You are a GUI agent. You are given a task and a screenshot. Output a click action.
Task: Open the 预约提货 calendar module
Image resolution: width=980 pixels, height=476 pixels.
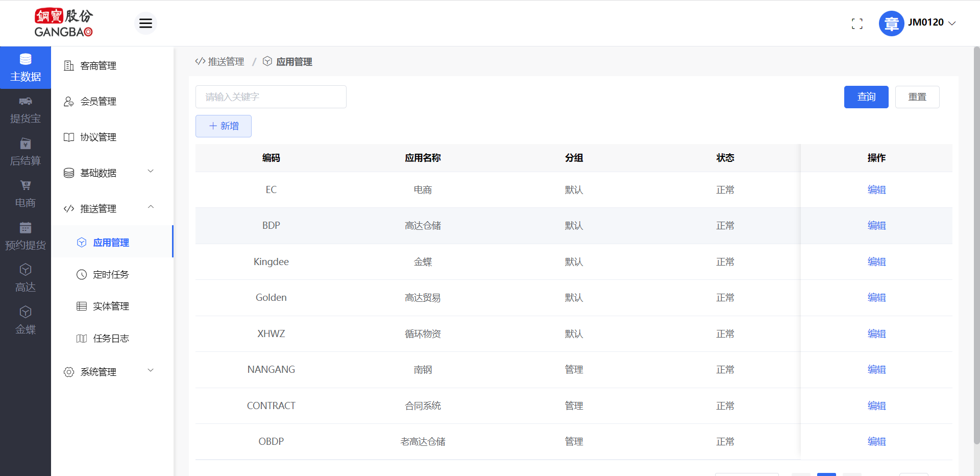[x=26, y=236]
